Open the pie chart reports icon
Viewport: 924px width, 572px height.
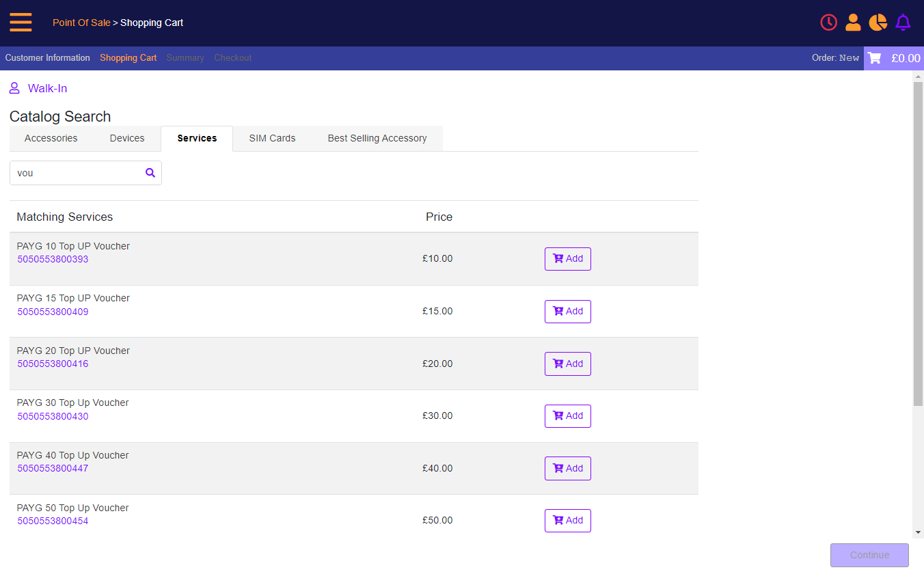[x=878, y=23]
